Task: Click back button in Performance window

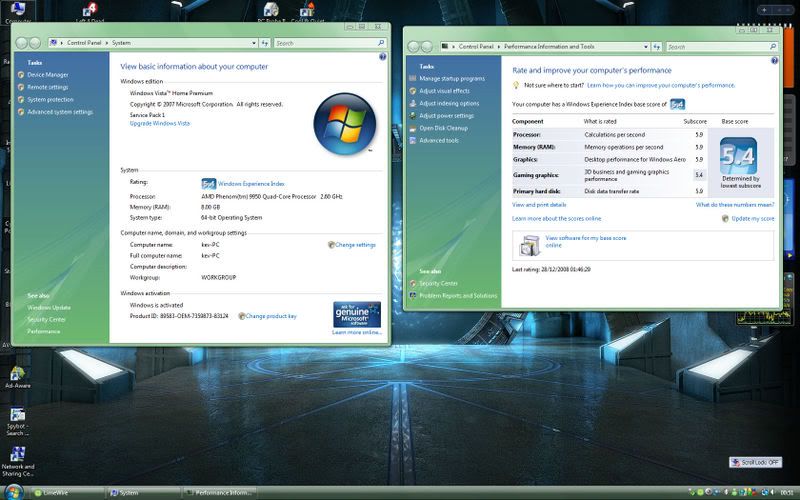Action: [413, 47]
